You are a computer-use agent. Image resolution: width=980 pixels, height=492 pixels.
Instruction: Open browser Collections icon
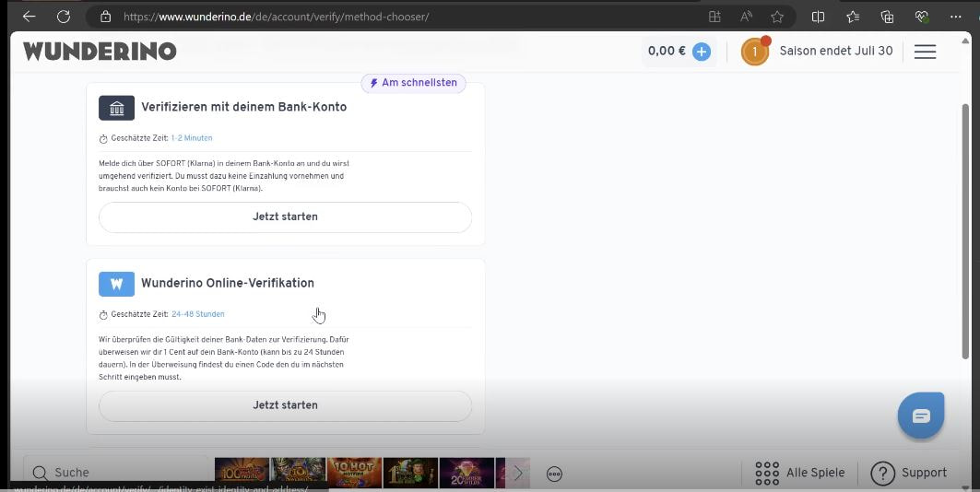point(887,17)
